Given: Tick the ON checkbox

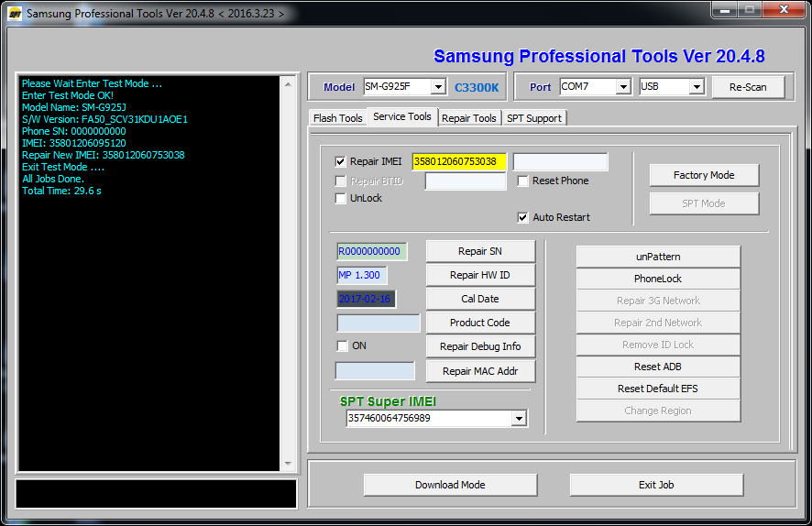Looking at the screenshot, I should pyautogui.click(x=342, y=345).
